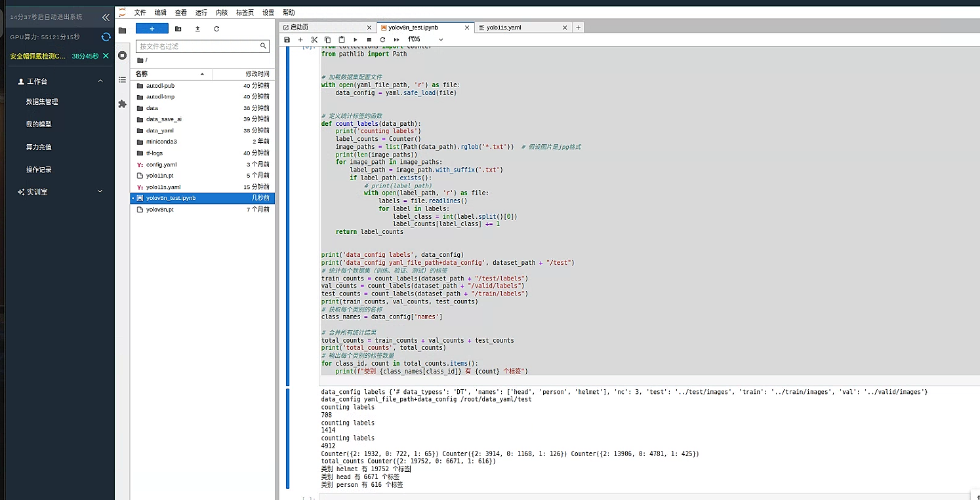Insert a cell below with plus icon

[x=300, y=39]
